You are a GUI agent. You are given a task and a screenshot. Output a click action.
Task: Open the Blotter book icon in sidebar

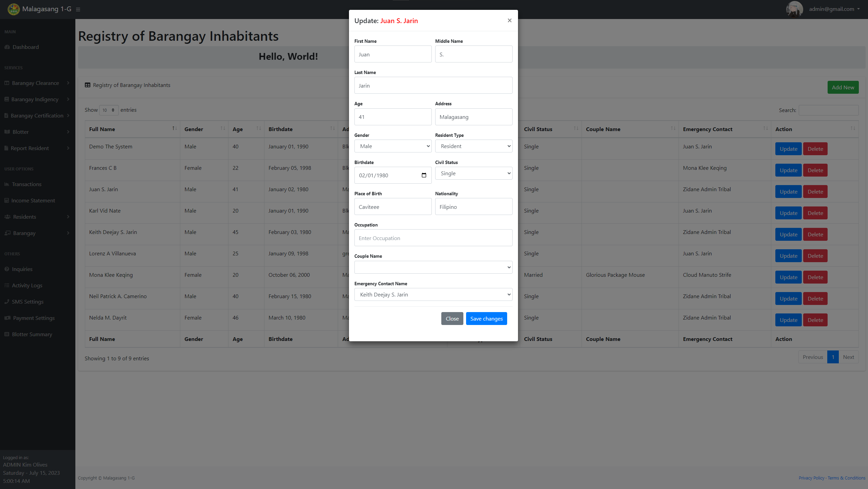6,132
